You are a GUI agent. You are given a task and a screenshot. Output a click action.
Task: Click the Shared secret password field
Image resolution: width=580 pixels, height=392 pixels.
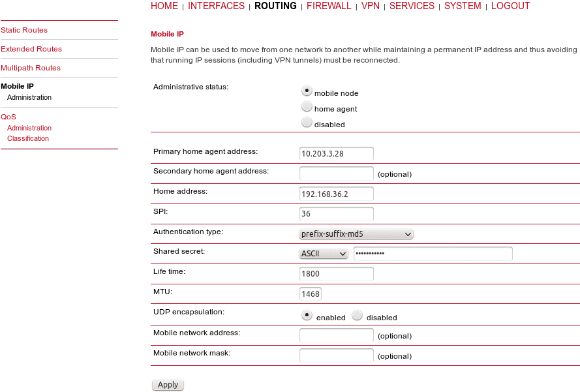pos(433,254)
